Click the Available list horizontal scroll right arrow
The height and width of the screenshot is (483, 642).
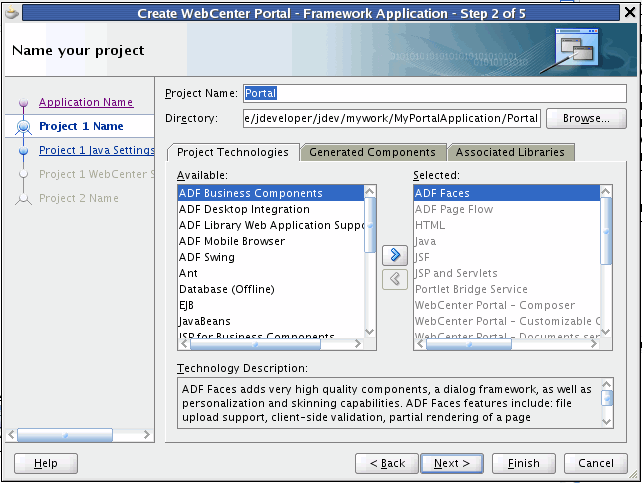357,344
